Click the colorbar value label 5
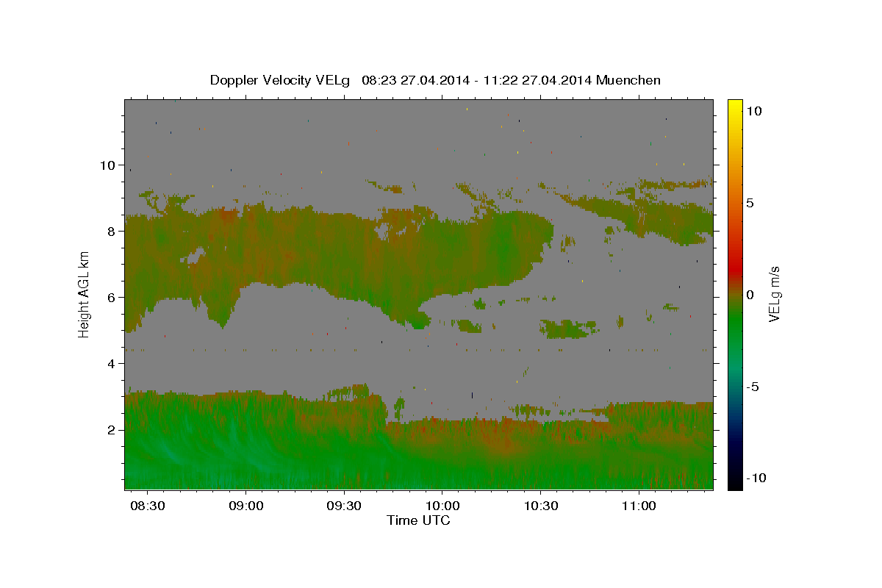This screenshot has height=588, width=882. click(750, 202)
